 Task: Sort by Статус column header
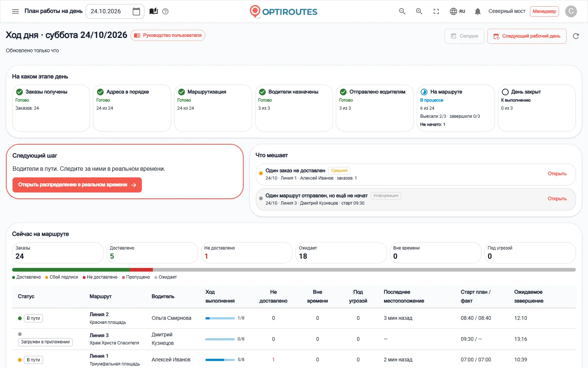[26, 297]
